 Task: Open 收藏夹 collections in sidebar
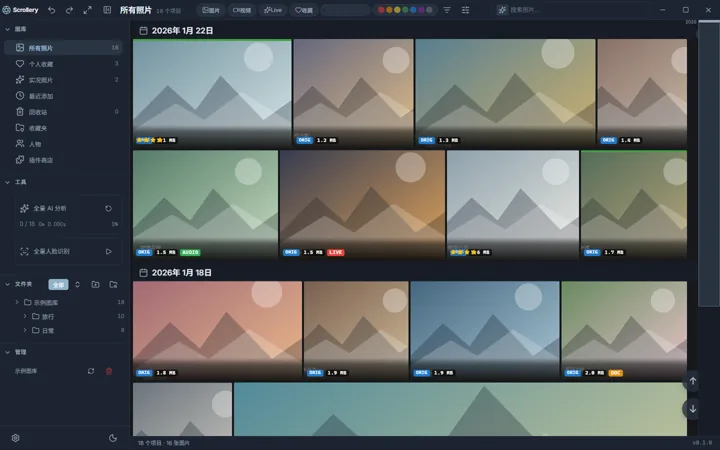coord(63,128)
